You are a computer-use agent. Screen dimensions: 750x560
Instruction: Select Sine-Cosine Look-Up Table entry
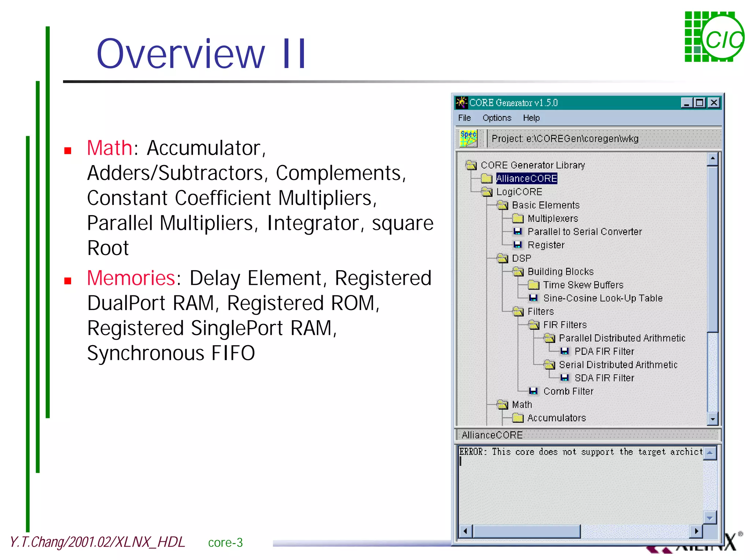(x=603, y=298)
